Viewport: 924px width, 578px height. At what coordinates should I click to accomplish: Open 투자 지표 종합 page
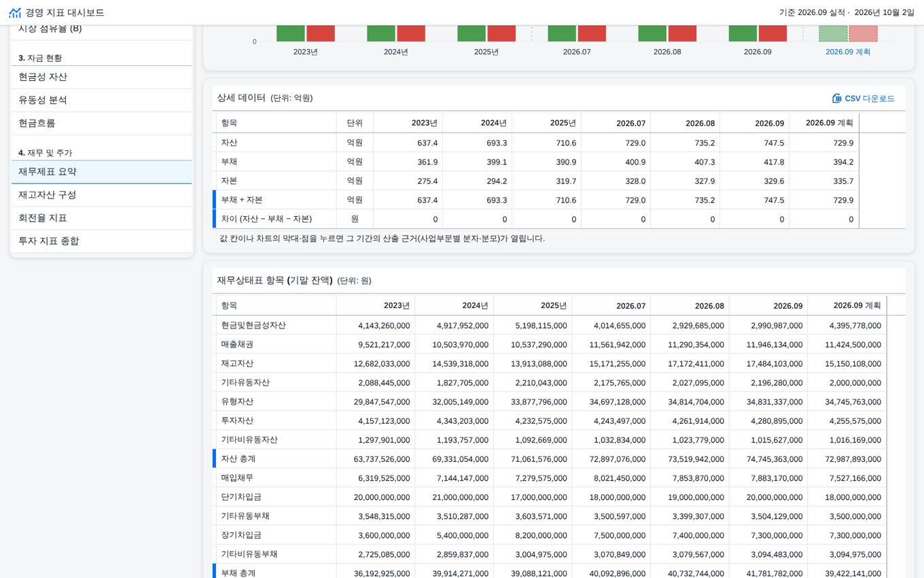coord(102,241)
